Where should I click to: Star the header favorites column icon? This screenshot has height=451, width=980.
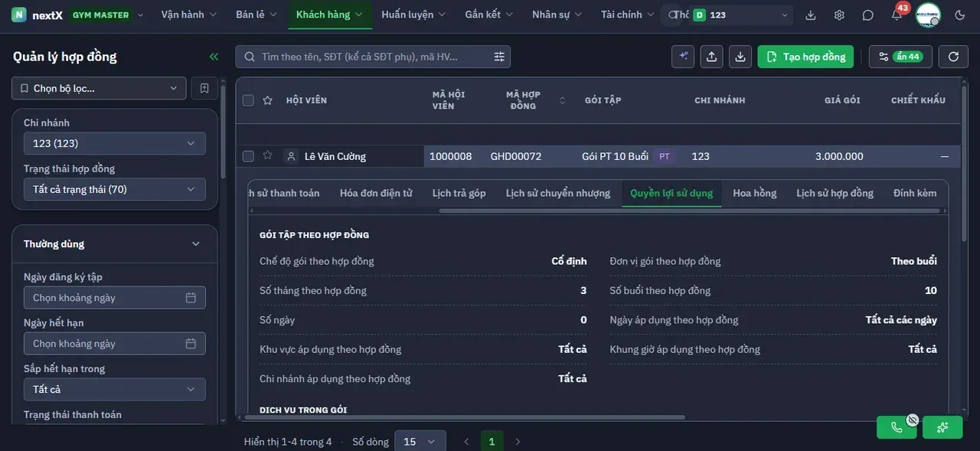pyautogui.click(x=267, y=100)
